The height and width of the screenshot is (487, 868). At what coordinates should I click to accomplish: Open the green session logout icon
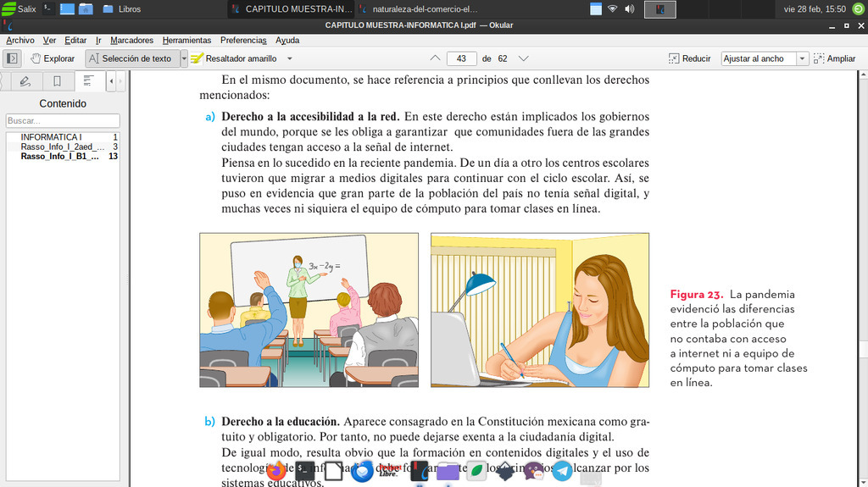pos(859,8)
